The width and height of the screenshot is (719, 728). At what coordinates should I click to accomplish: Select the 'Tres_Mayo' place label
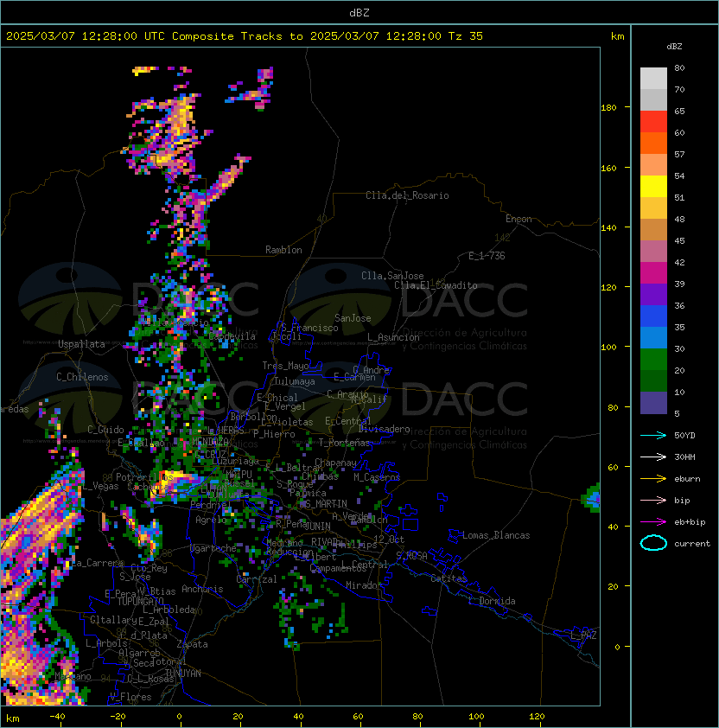(285, 366)
